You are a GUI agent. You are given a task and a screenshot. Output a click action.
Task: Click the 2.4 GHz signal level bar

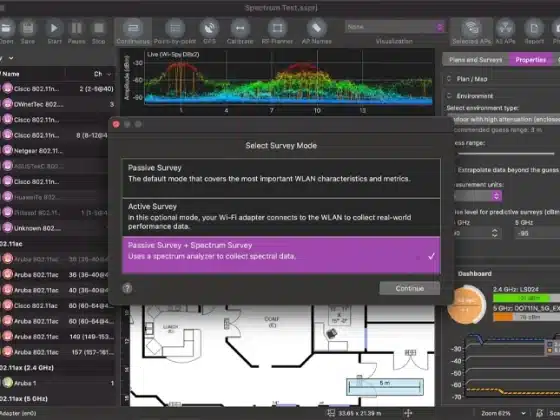pos(526,298)
